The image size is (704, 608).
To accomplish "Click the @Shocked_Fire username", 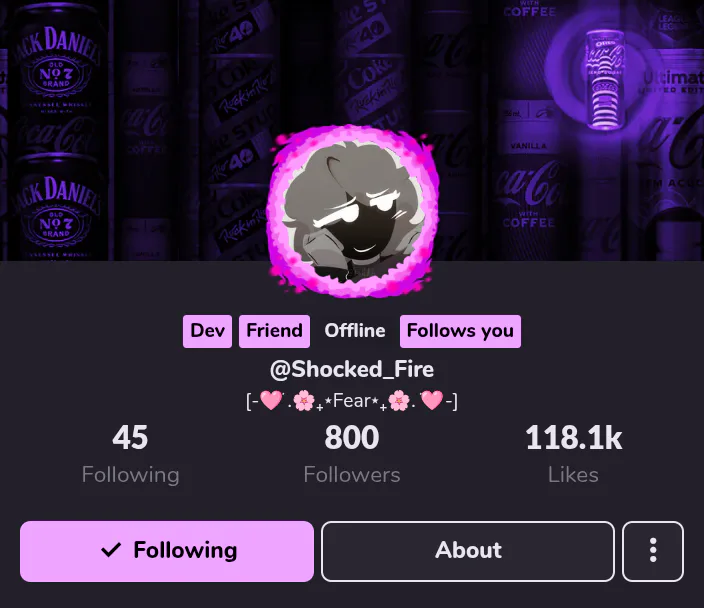I will pos(352,369).
